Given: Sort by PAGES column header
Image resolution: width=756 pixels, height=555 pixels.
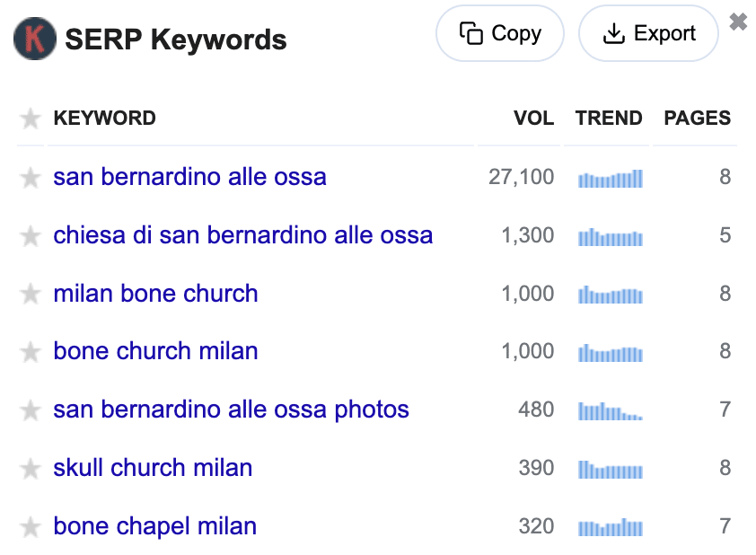Looking at the screenshot, I should coord(697,119).
